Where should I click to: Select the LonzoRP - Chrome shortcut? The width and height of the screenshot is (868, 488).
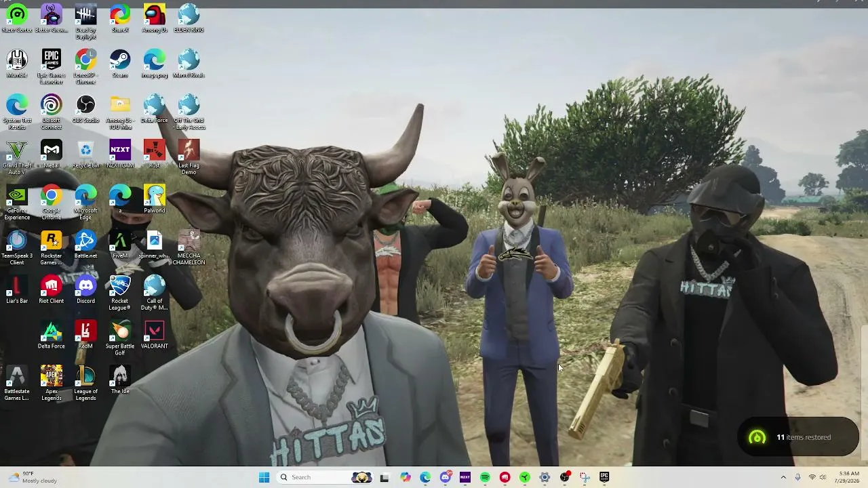point(85,67)
